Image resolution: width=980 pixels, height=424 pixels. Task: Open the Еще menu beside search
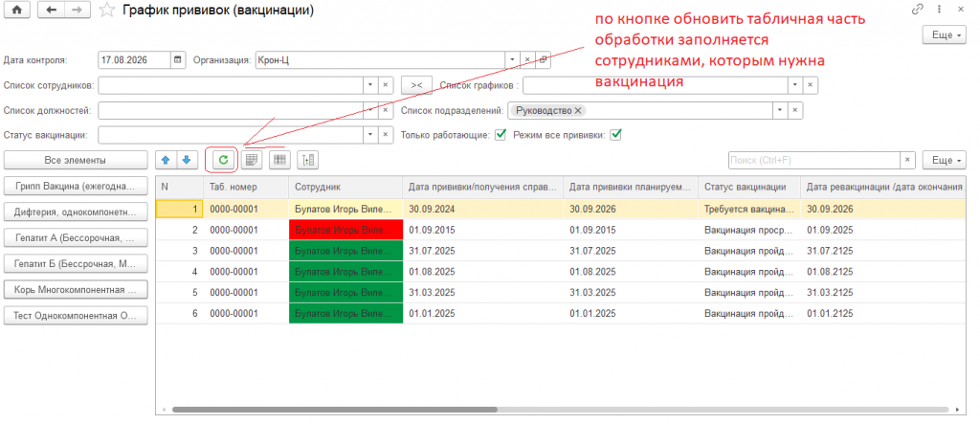pos(945,160)
